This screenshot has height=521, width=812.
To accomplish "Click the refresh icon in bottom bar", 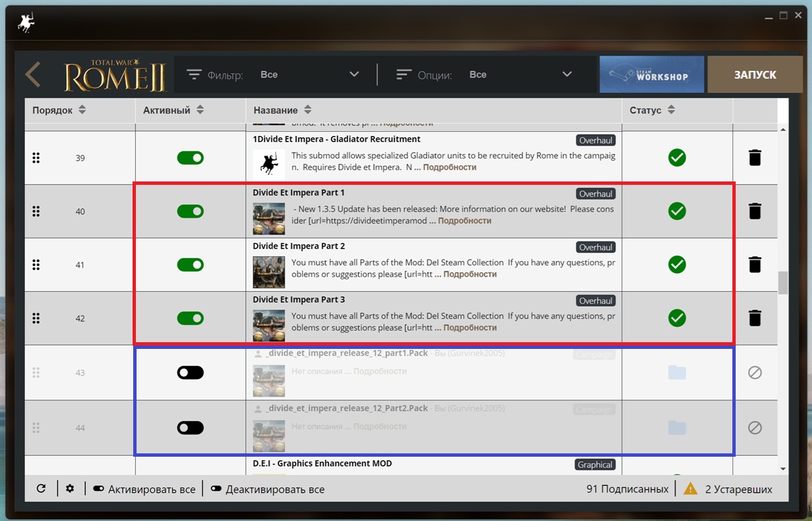I will click(x=41, y=489).
